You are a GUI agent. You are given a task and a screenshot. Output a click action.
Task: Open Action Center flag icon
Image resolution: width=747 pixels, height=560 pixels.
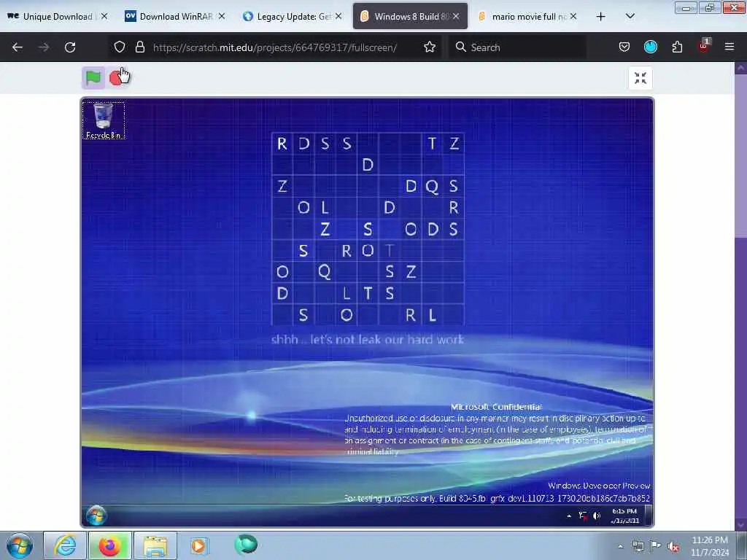(x=656, y=546)
